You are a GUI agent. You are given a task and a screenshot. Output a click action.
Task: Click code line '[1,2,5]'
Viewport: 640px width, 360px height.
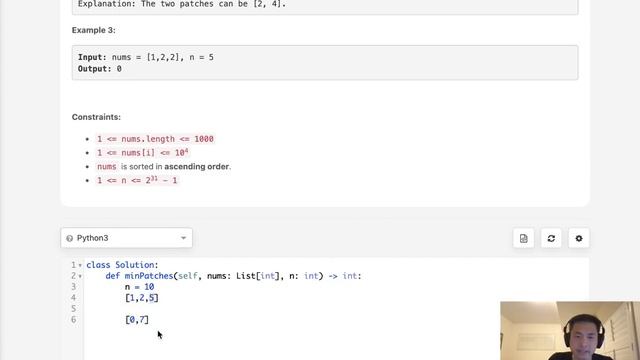[142, 298]
